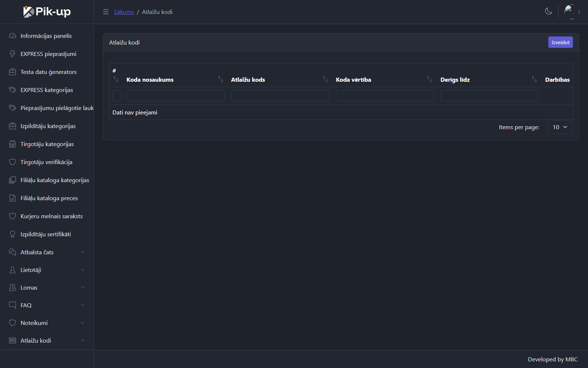Click the Lomas people icon
Viewport: 588px width, 368px height.
[x=12, y=287]
